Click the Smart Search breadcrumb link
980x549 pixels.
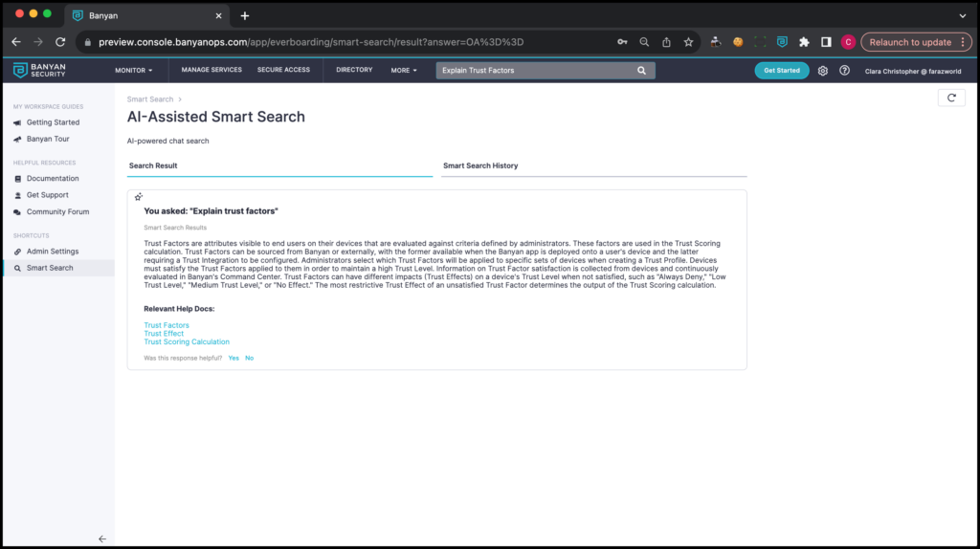click(150, 99)
